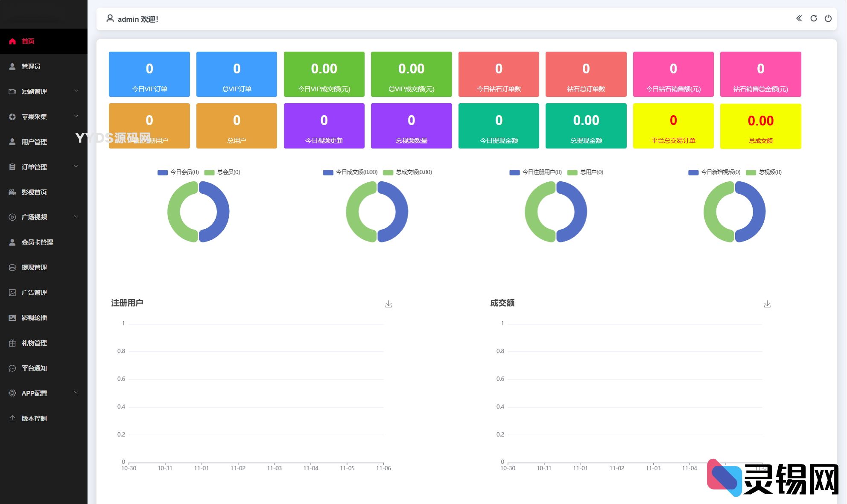Click the gear icon beside APP配置
Viewport: 847px width, 504px height.
pyautogui.click(x=12, y=393)
